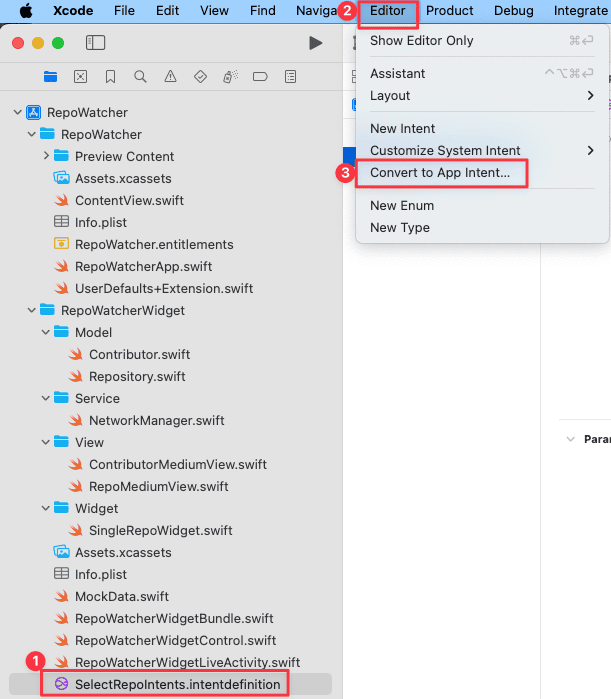Click the intentdefinition file icon
This screenshot has height=699, width=611.
pos(62,684)
